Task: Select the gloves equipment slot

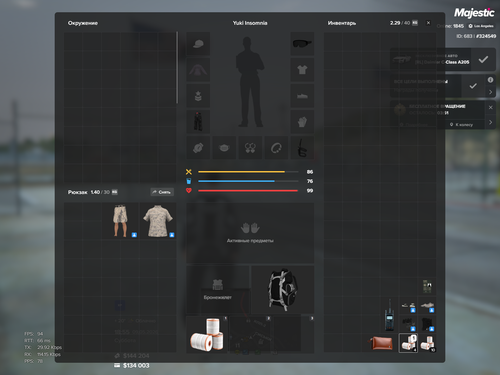Action: point(302,122)
